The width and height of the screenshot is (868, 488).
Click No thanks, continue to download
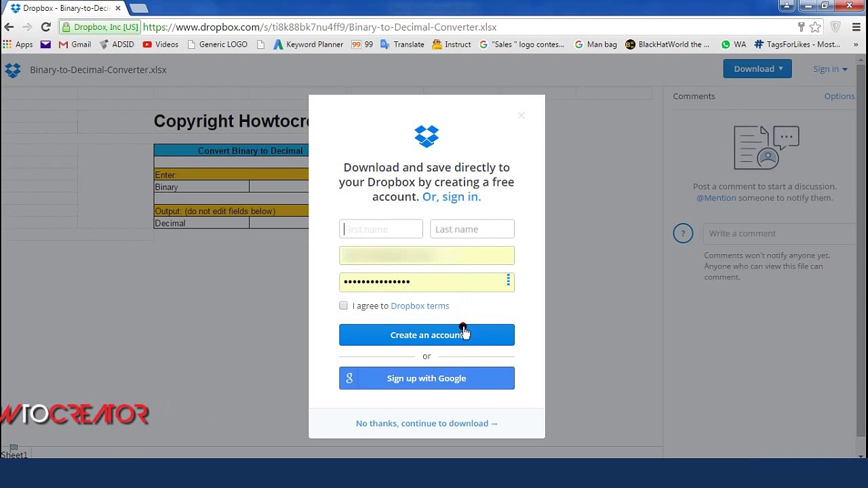tap(427, 423)
